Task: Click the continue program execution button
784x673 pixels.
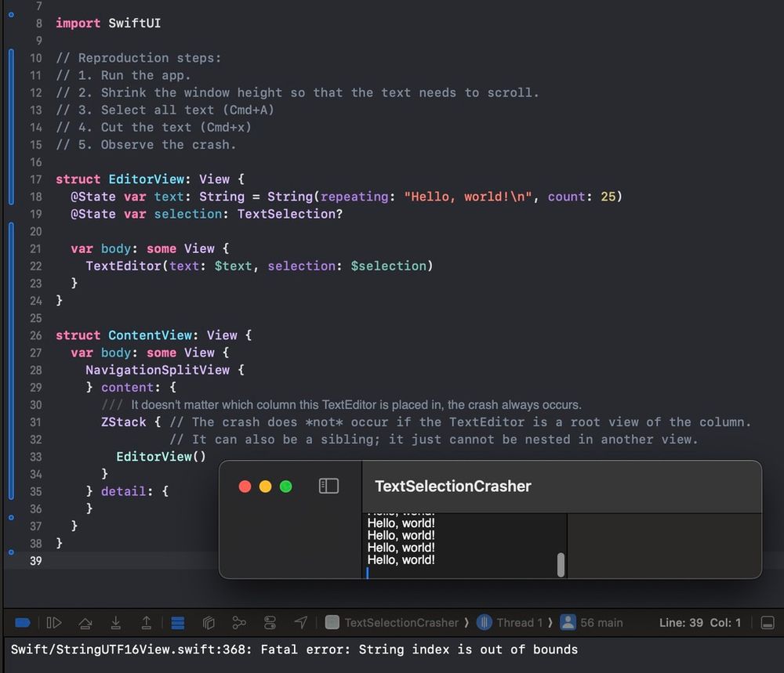Action: pos(54,623)
